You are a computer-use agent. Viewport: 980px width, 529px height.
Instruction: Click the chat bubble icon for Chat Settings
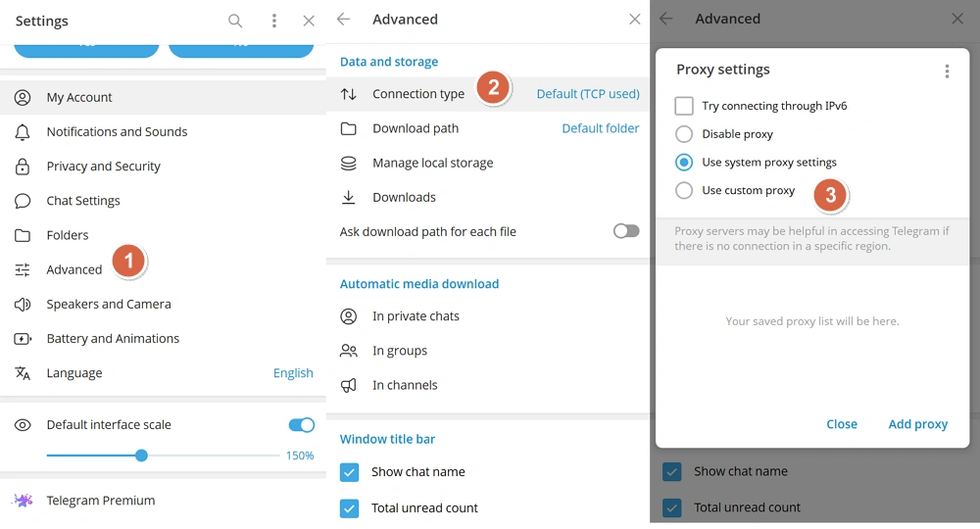click(23, 201)
